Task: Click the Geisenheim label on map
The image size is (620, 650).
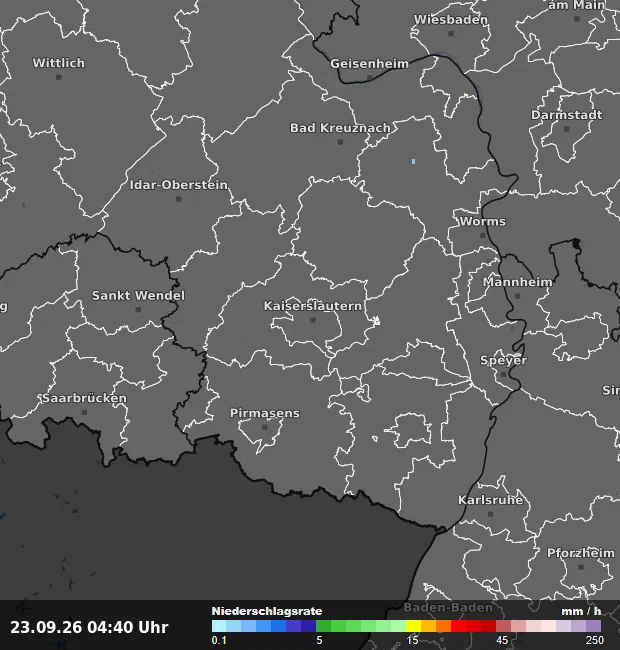Action: (370, 64)
